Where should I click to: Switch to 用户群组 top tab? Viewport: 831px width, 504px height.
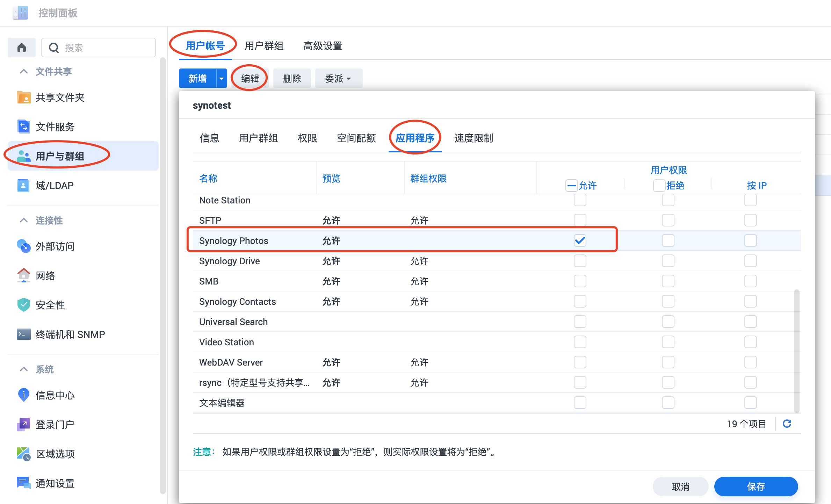point(264,46)
